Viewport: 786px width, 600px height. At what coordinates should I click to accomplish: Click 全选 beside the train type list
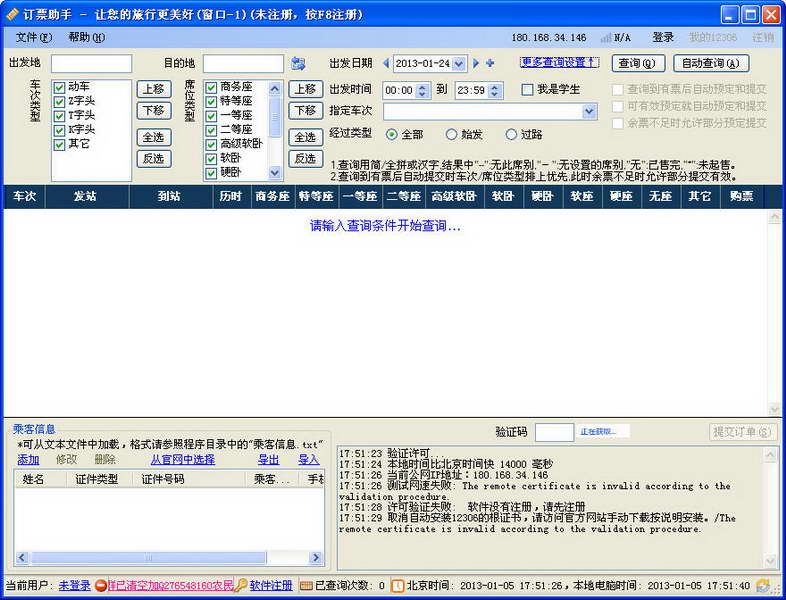(x=154, y=137)
